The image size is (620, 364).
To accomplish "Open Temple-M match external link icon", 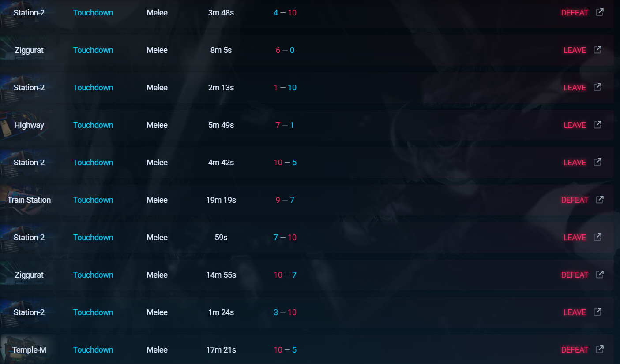I will pos(599,349).
